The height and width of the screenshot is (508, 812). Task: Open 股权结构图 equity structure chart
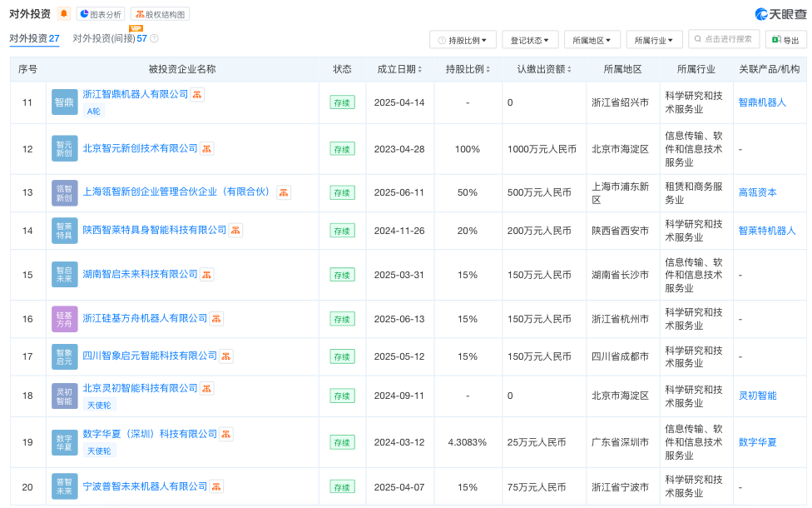[x=160, y=14]
